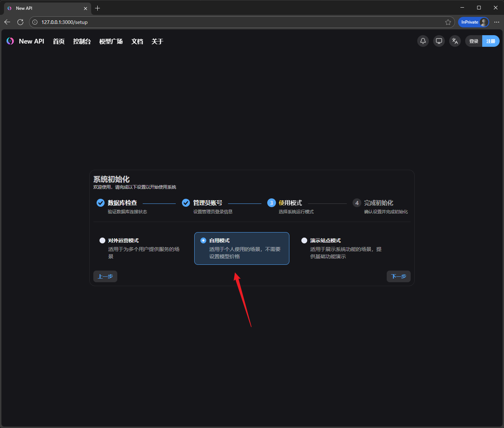
Task: Select the 对外运营模式 radio option
Action: 102,240
